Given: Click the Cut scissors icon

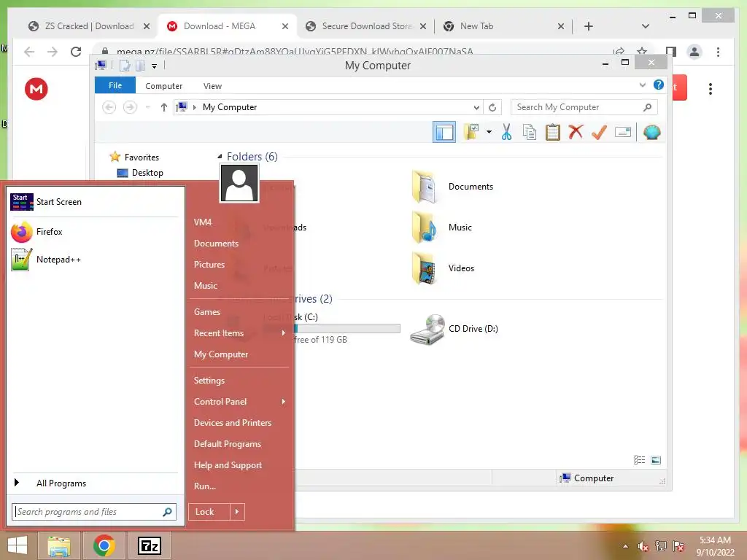Looking at the screenshot, I should coord(506,133).
